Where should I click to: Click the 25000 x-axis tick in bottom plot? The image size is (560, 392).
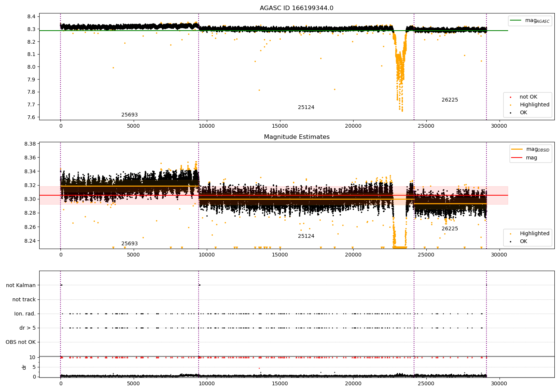pos(426,383)
